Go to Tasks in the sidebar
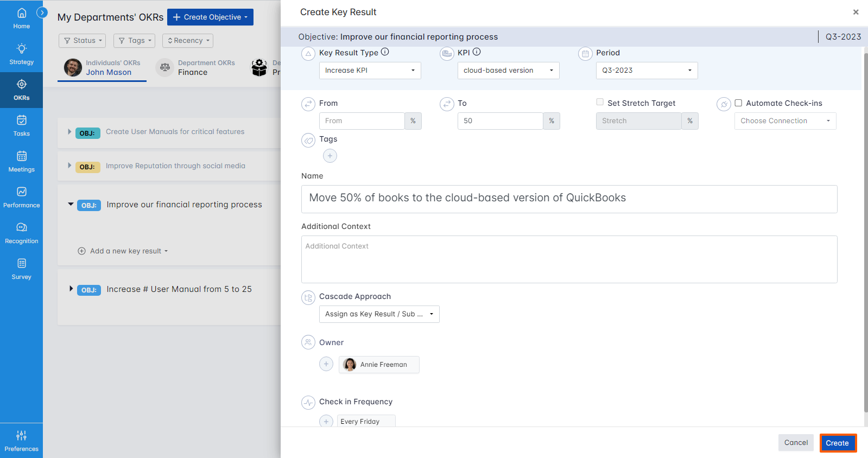The image size is (868, 458). 21,126
